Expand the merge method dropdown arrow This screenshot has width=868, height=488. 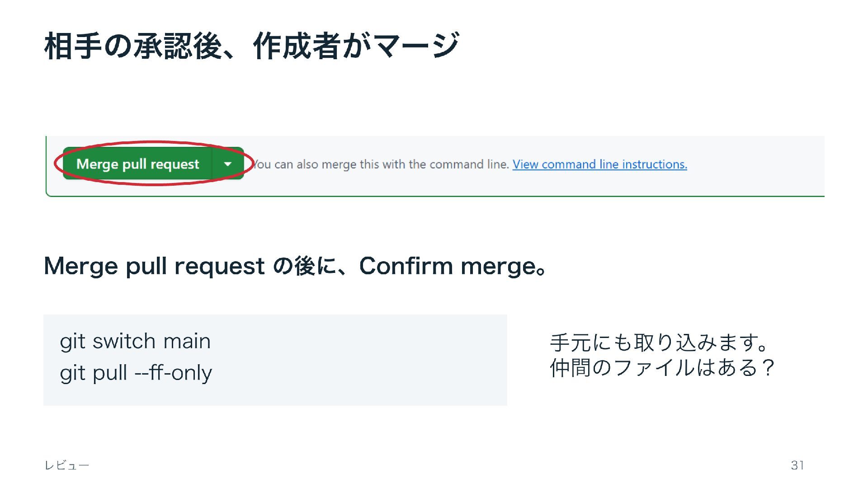pos(228,164)
